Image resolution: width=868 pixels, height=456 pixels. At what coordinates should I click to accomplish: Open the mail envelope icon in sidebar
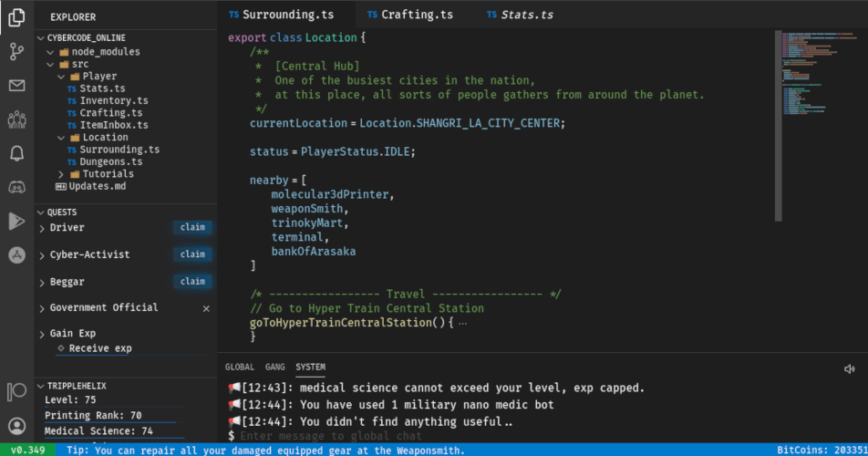click(16, 86)
